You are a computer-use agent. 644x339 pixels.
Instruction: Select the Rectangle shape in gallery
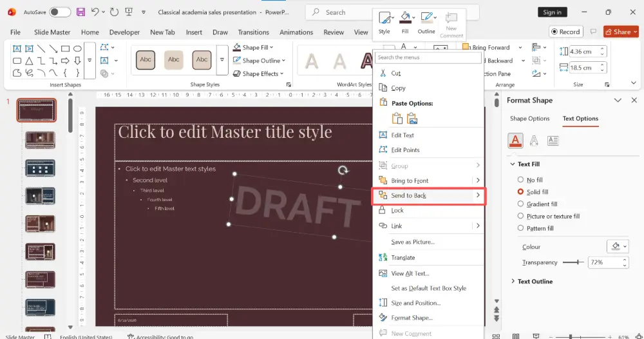(65, 48)
